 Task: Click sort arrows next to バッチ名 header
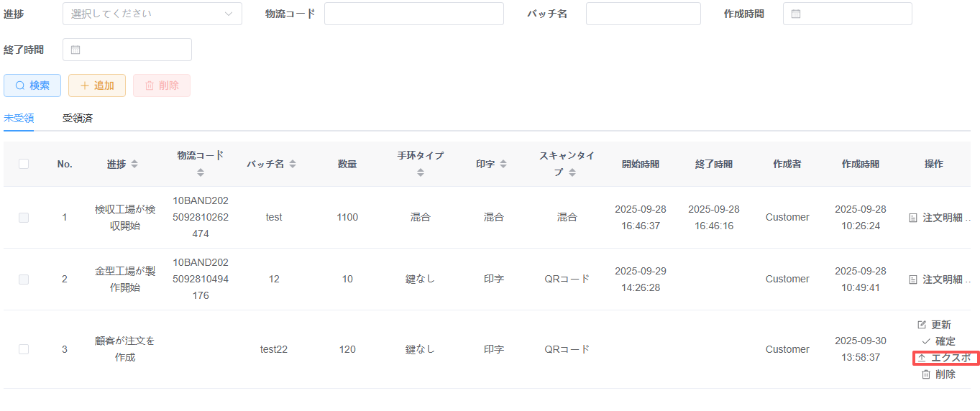pyautogui.click(x=292, y=165)
